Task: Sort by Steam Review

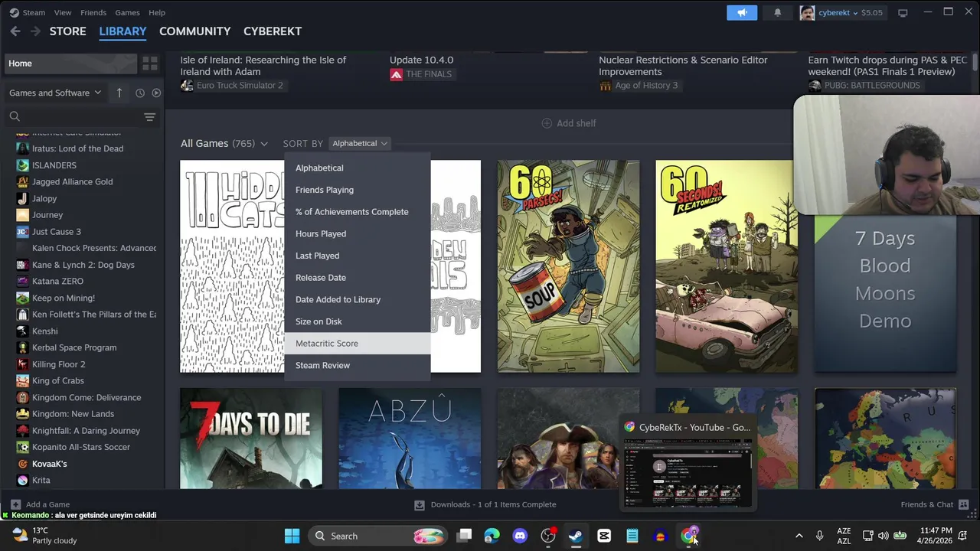Action: (x=358, y=366)
